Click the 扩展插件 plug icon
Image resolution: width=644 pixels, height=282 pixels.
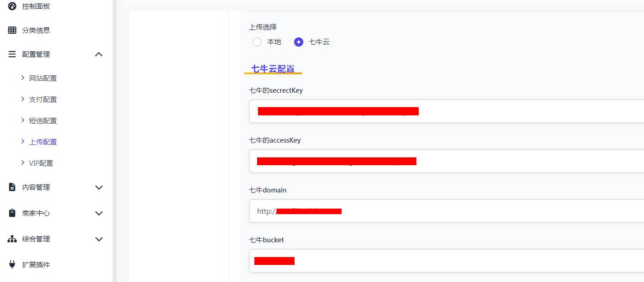click(x=12, y=264)
